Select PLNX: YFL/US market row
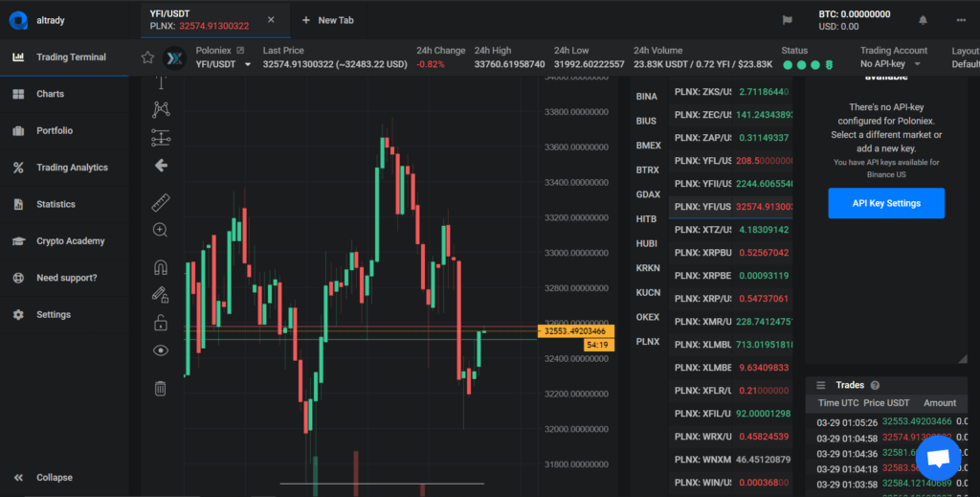 (x=730, y=161)
